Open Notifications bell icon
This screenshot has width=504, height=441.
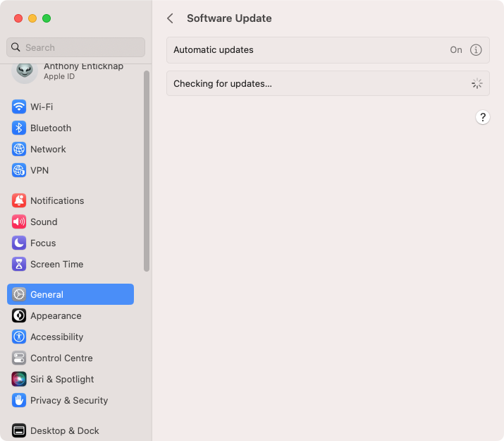pos(19,200)
